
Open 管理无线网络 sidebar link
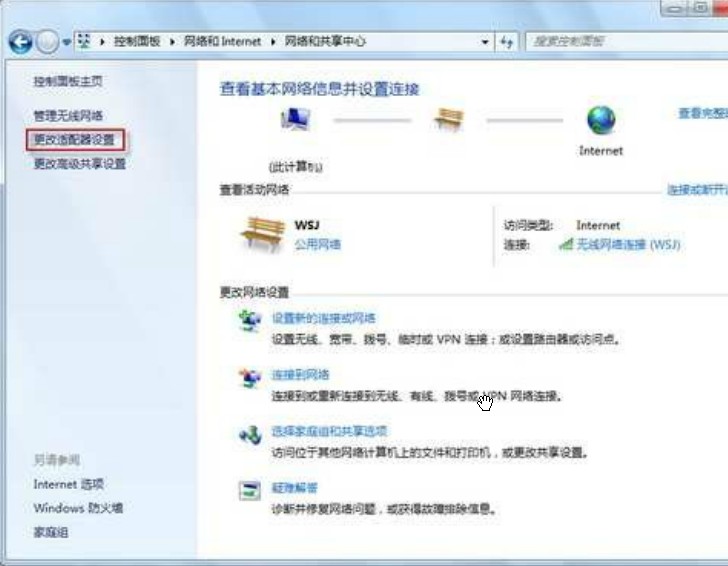68,115
